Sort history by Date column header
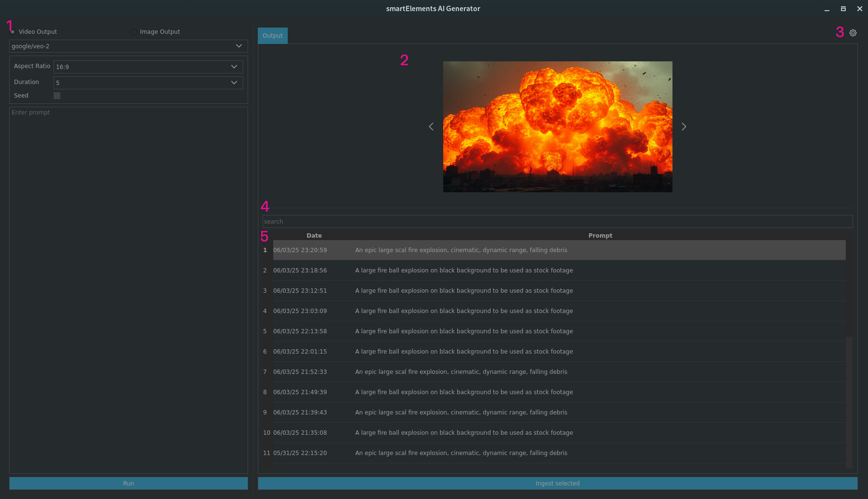The width and height of the screenshot is (868, 499). click(x=314, y=236)
